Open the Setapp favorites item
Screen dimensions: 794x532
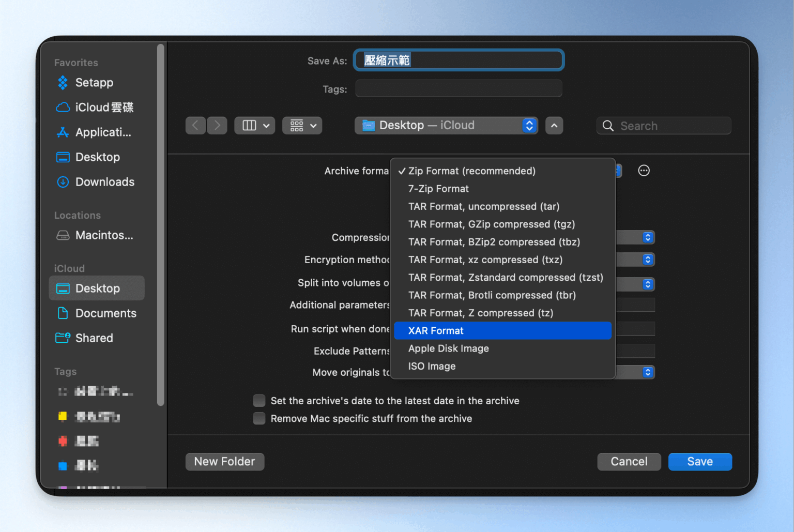pyautogui.click(x=94, y=83)
